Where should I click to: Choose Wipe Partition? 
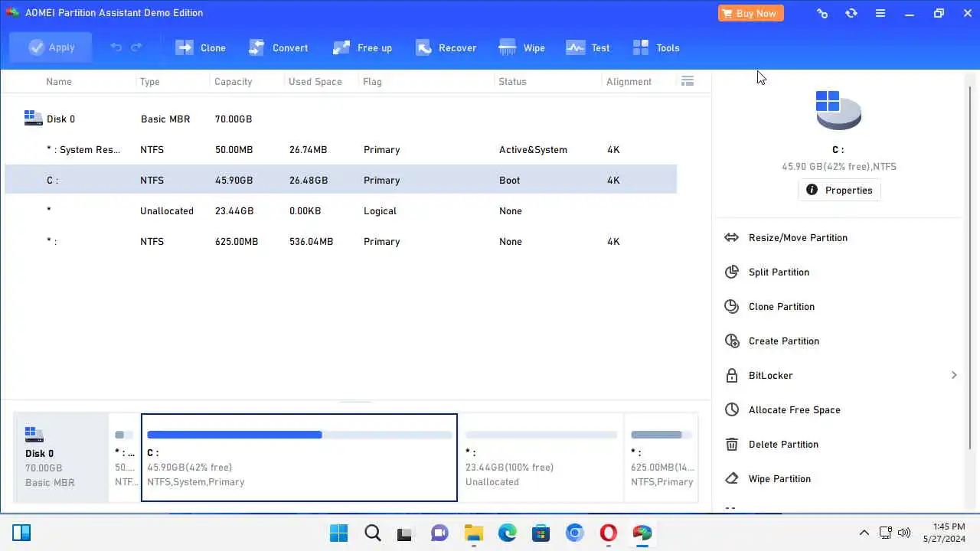(x=779, y=478)
